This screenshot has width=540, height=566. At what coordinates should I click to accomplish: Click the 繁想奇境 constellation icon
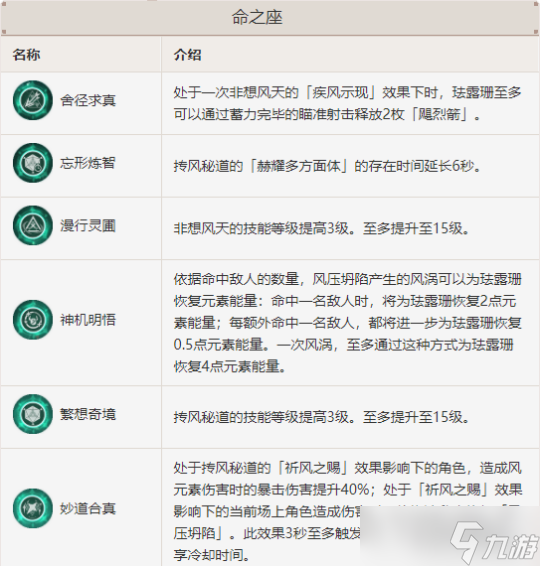tap(33, 414)
